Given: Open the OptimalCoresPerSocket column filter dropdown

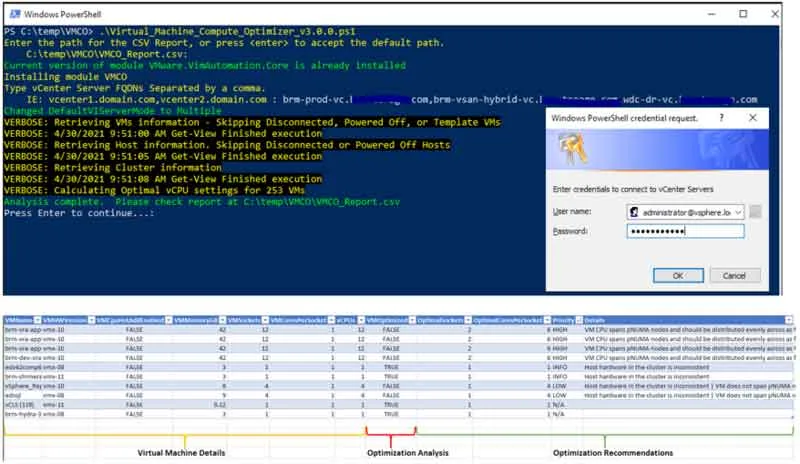Looking at the screenshot, I should click(547, 320).
